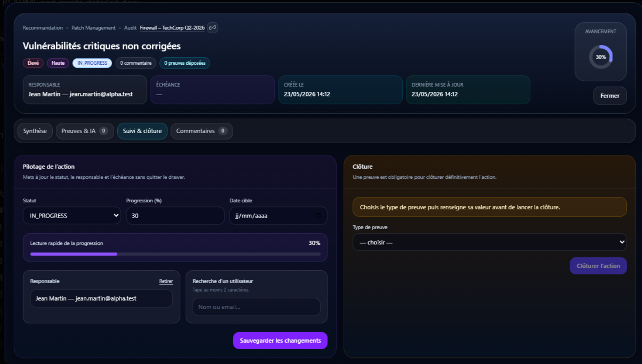Click the Fermer button
The image size is (642, 364).
pyautogui.click(x=610, y=96)
